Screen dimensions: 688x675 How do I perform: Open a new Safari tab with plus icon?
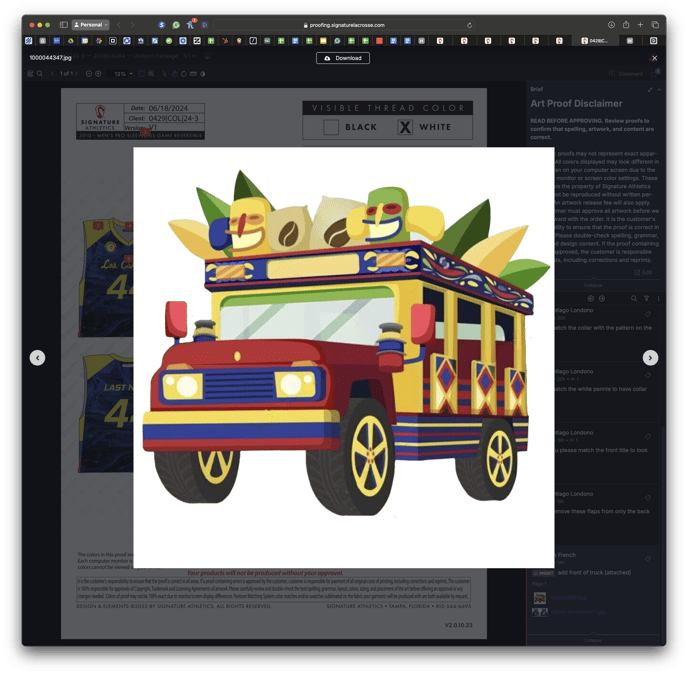click(641, 25)
